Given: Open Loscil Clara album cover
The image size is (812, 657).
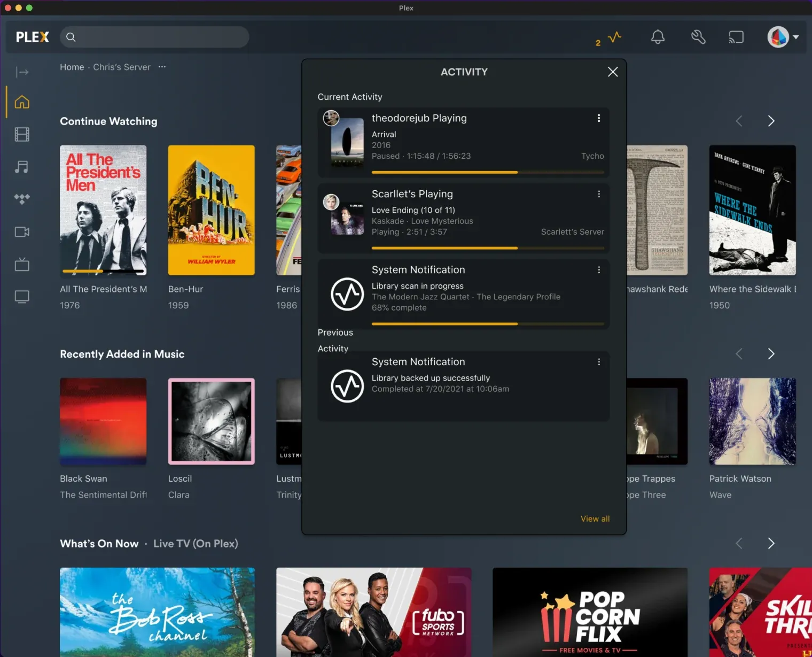Looking at the screenshot, I should pyautogui.click(x=212, y=421).
